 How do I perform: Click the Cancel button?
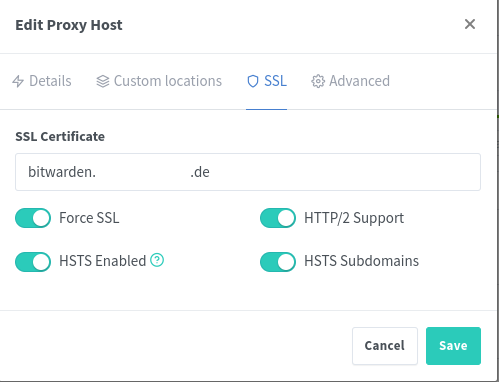(x=385, y=346)
